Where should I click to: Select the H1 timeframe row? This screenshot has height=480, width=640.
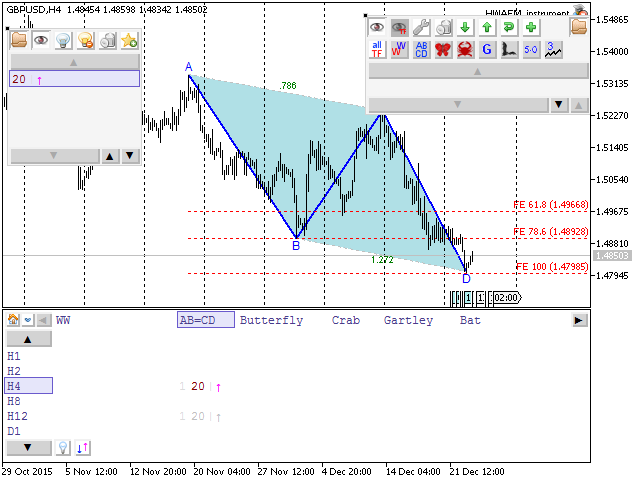13,356
